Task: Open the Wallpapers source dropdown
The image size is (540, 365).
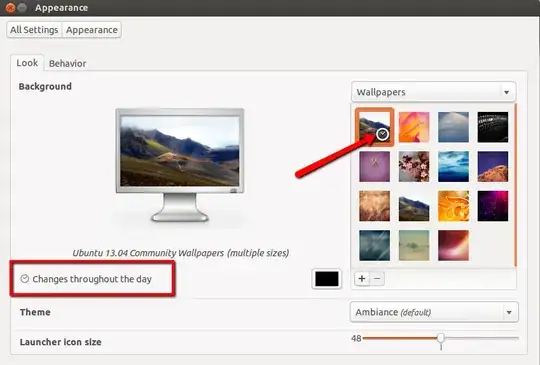Action: 433,92
